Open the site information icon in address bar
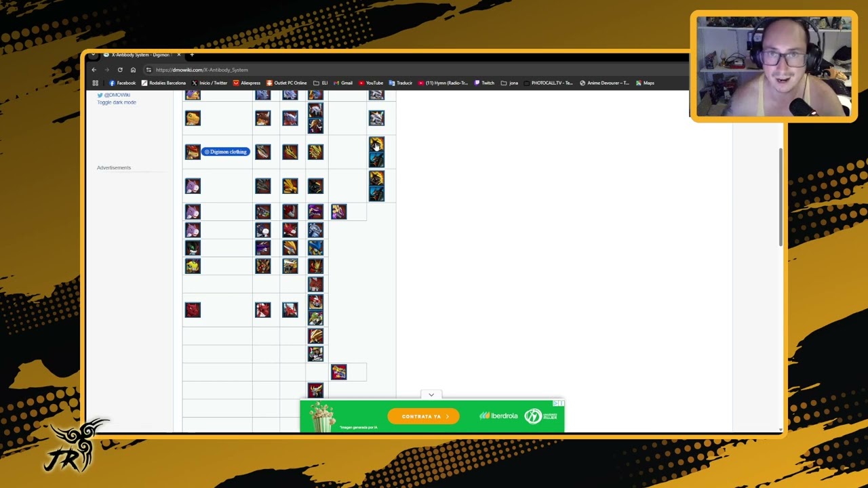This screenshot has width=868, height=488. pos(149,70)
